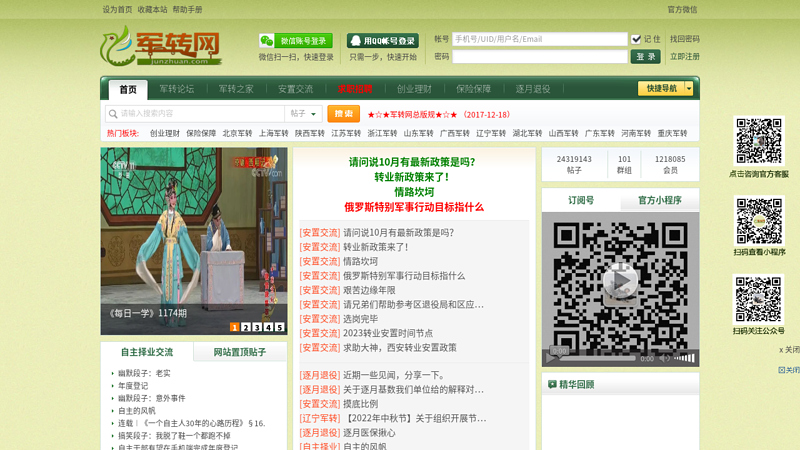Open post 2023转业安置时间节点
Viewport: 800px width, 450px height.
[388, 333]
